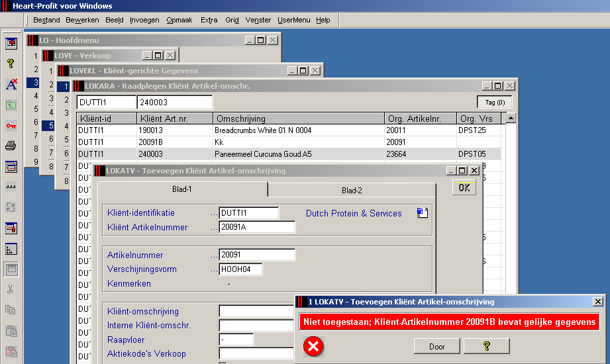Viewport: 610px width, 364px height.
Task: Click the paste clipboard icon
Action: tap(11, 331)
